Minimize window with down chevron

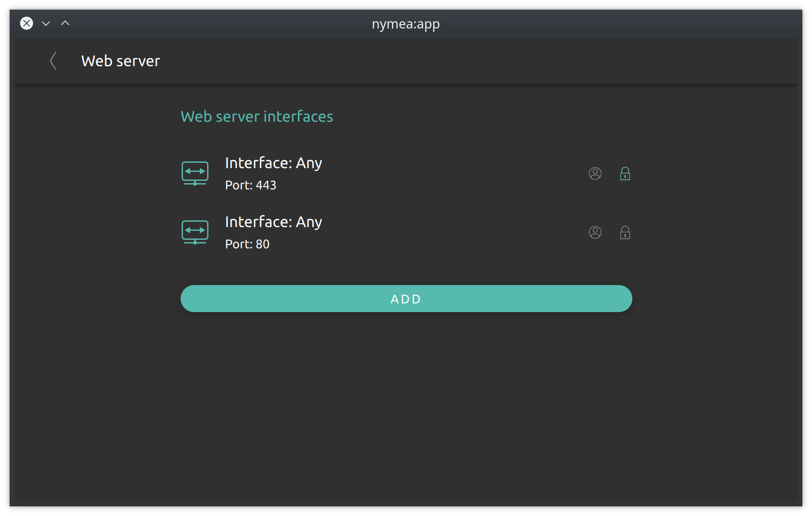point(46,23)
